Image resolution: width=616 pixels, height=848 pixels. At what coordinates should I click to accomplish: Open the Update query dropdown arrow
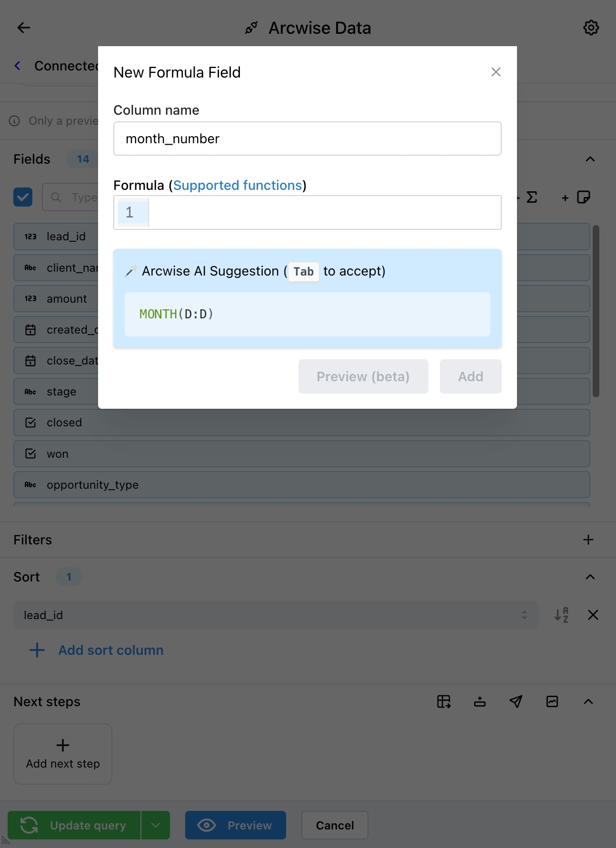click(x=156, y=825)
